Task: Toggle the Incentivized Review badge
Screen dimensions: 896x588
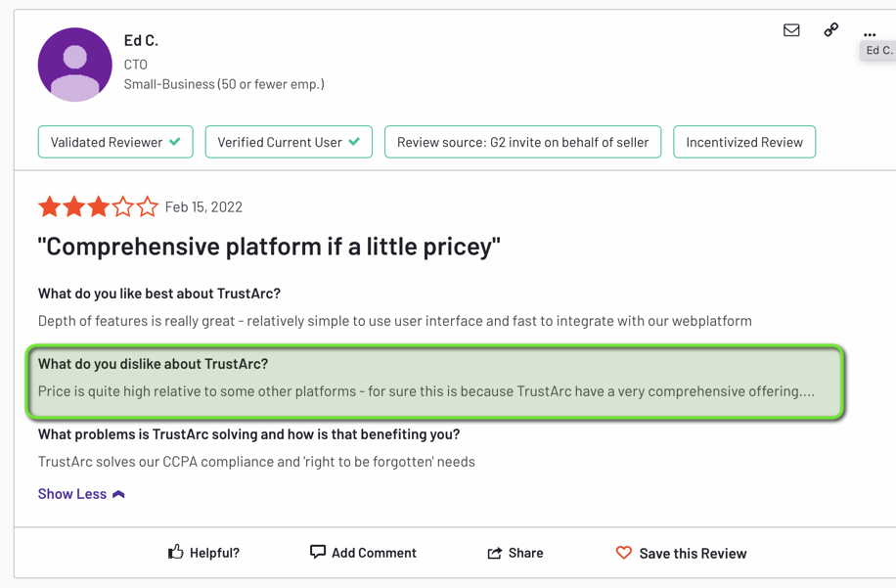Action: pos(743,141)
